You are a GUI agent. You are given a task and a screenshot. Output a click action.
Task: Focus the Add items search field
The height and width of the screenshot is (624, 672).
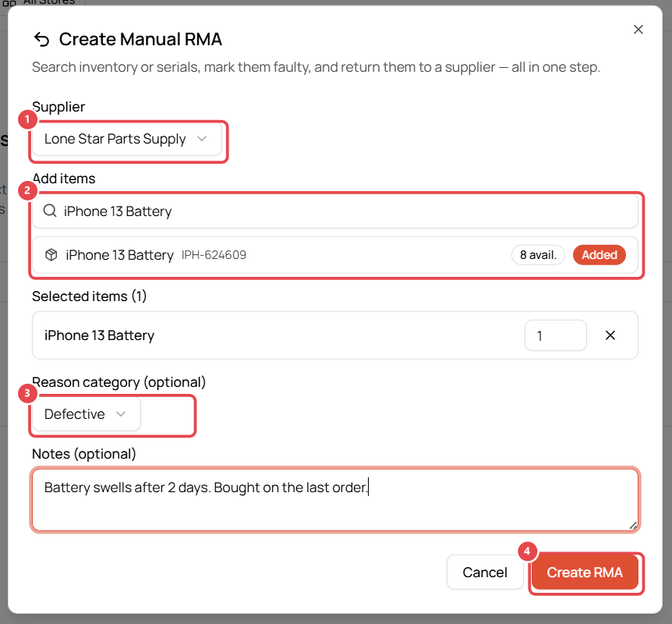(x=335, y=211)
